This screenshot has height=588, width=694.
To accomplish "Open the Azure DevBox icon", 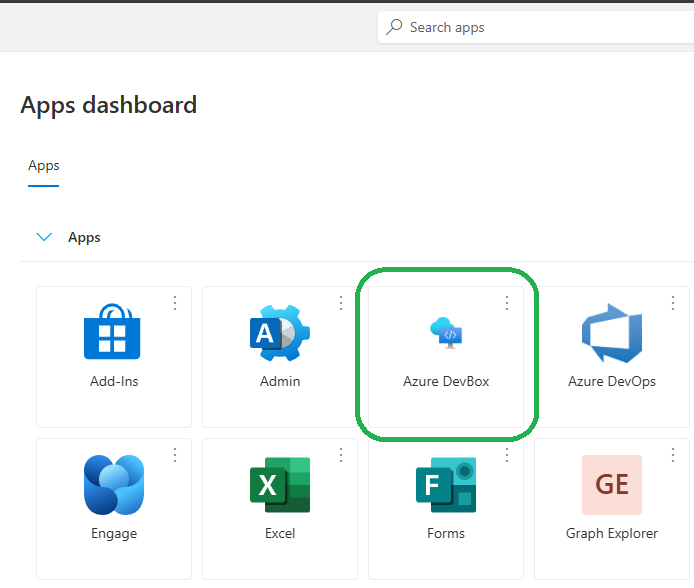I will pos(446,333).
